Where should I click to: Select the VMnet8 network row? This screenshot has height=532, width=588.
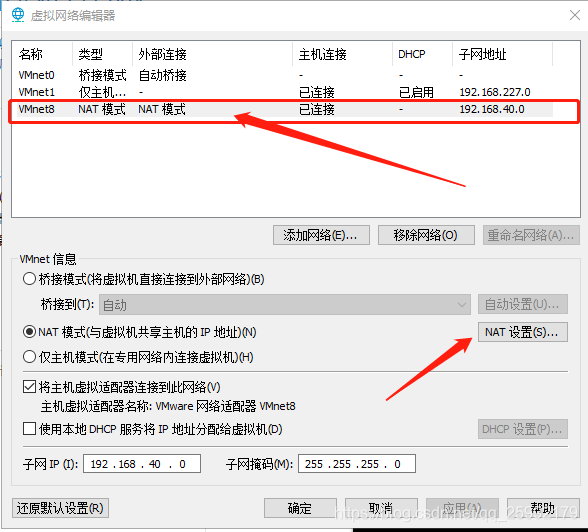pyautogui.click(x=285, y=109)
